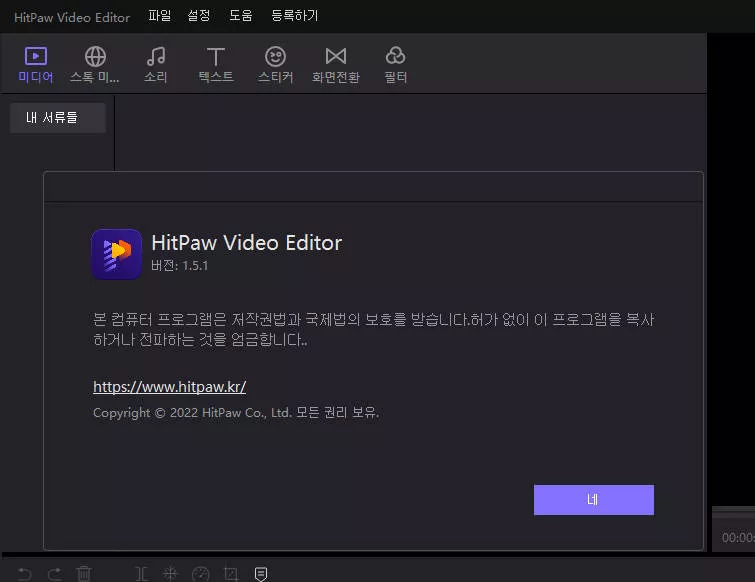
Task: Open the 등록하기 menu
Action: point(295,16)
